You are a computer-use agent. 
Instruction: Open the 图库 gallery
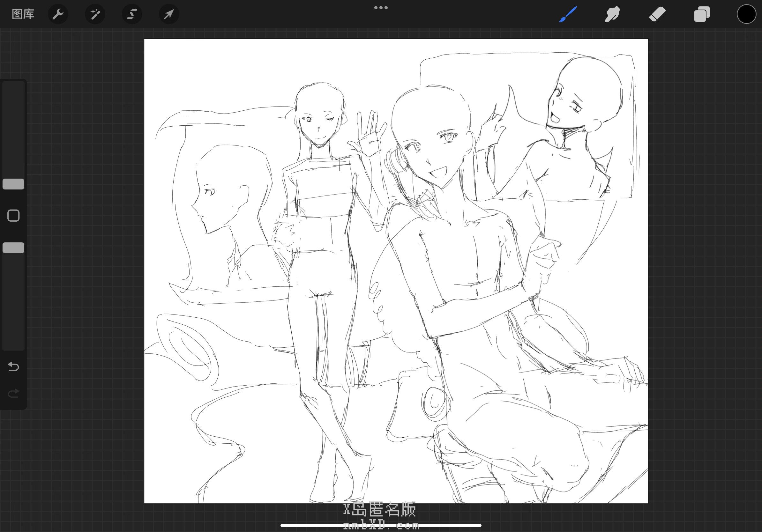pyautogui.click(x=23, y=14)
